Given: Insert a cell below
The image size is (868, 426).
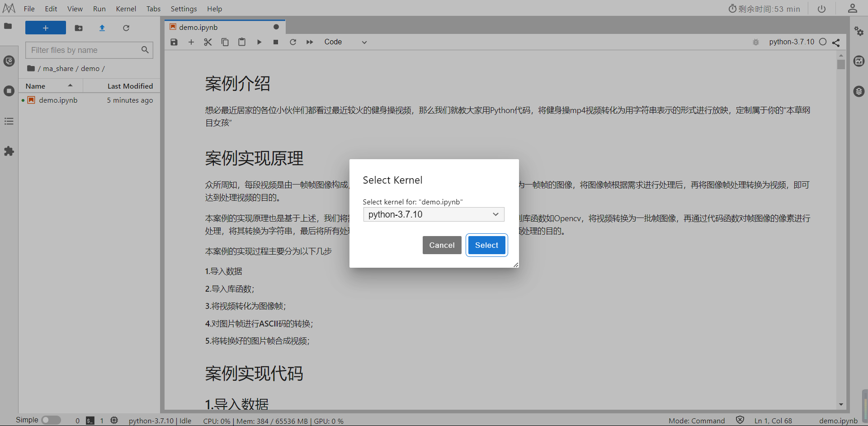Looking at the screenshot, I should pyautogui.click(x=191, y=42).
